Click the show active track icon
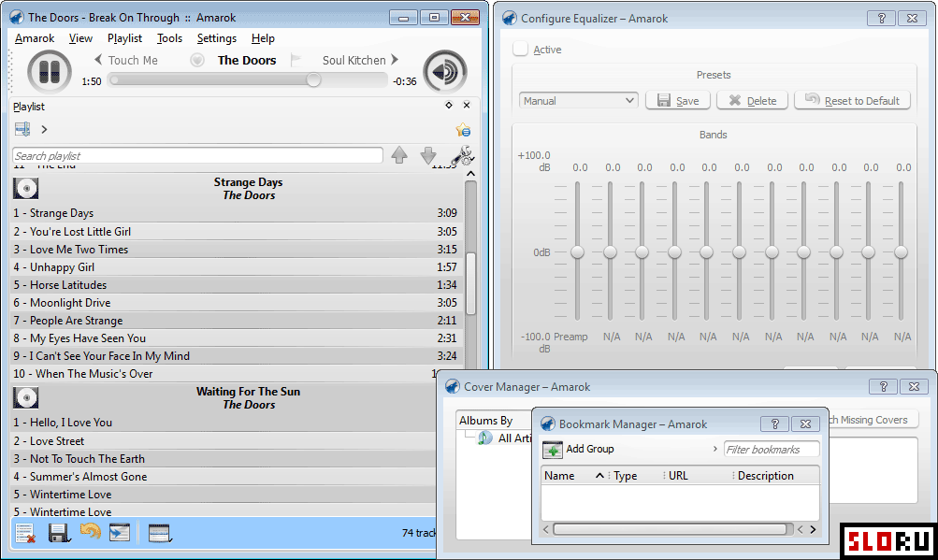 tap(120, 533)
